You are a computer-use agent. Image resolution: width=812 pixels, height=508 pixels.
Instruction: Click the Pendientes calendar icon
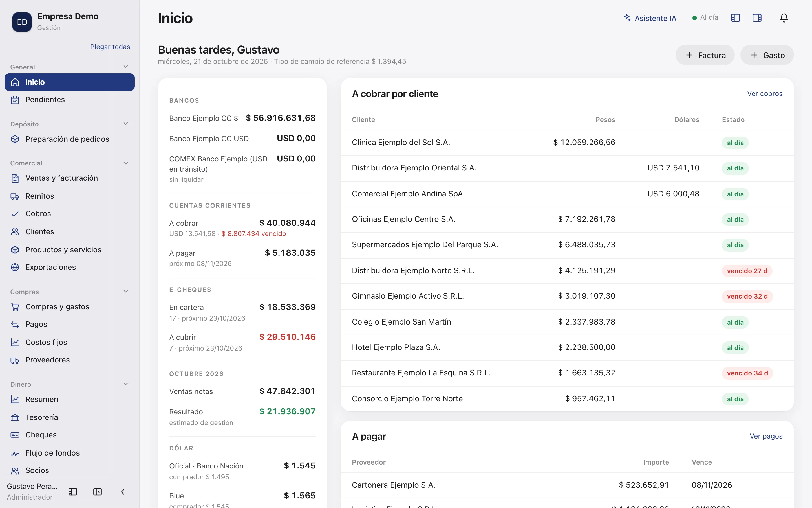pos(15,100)
